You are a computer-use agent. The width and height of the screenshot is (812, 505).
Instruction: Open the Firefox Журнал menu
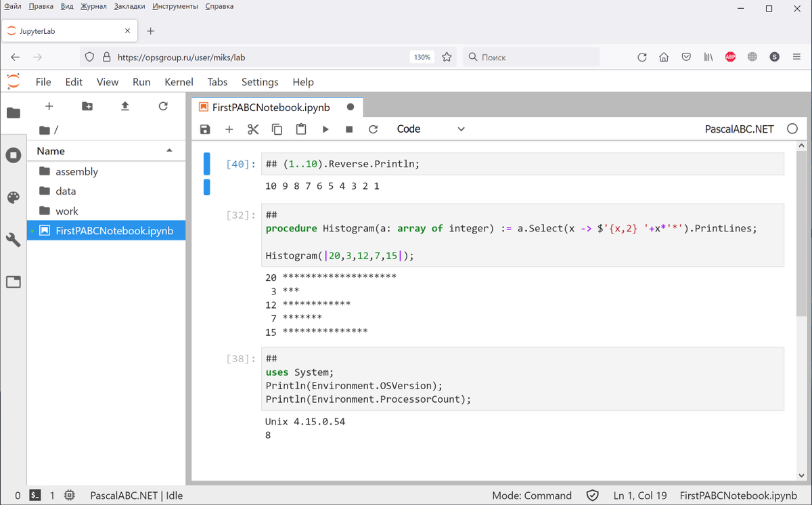click(x=93, y=6)
